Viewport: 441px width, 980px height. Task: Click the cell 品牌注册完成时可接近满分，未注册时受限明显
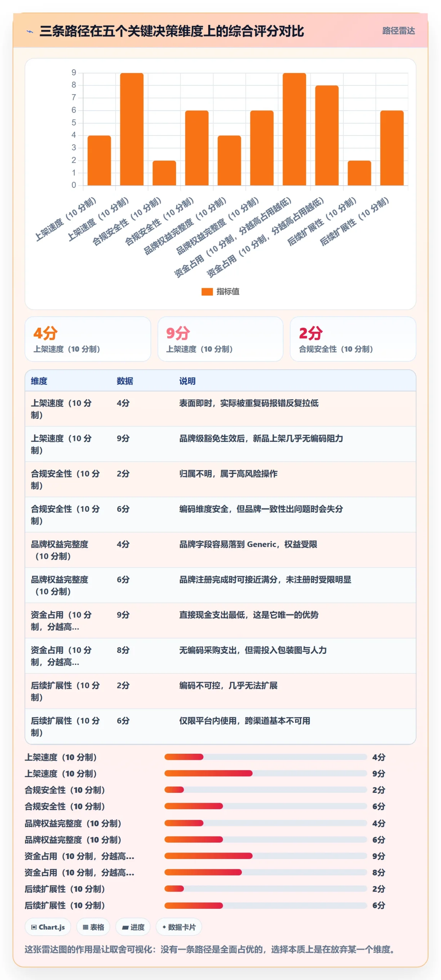pyautogui.click(x=265, y=579)
